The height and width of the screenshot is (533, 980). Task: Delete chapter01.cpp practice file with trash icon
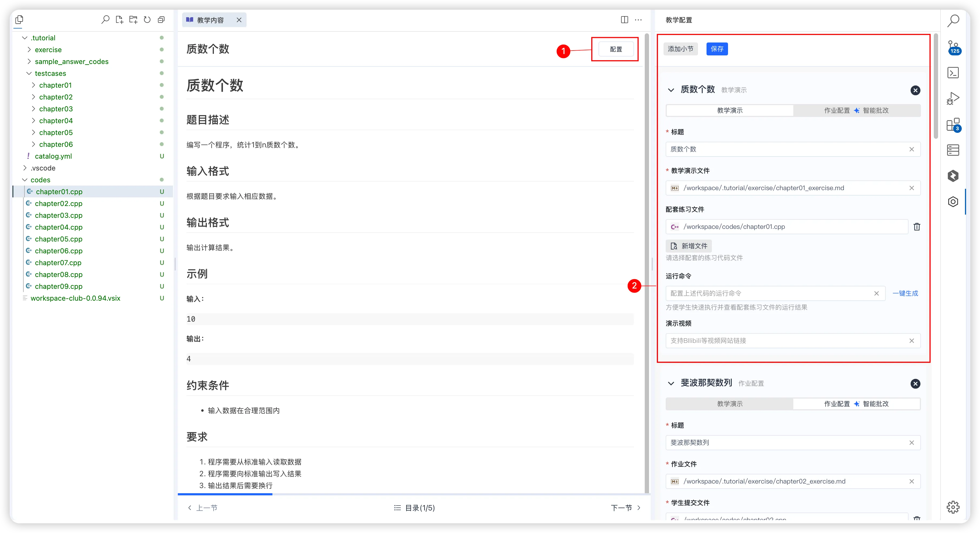click(917, 226)
